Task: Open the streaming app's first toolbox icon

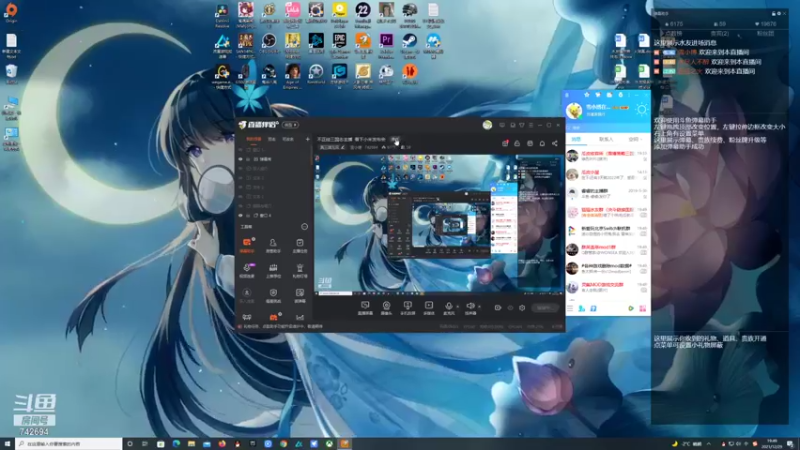Action: coord(247,243)
